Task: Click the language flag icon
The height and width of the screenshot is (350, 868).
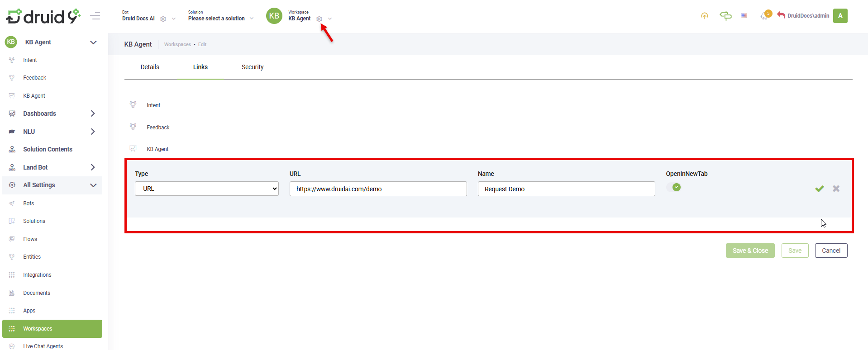Action: [x=744, y=16]
